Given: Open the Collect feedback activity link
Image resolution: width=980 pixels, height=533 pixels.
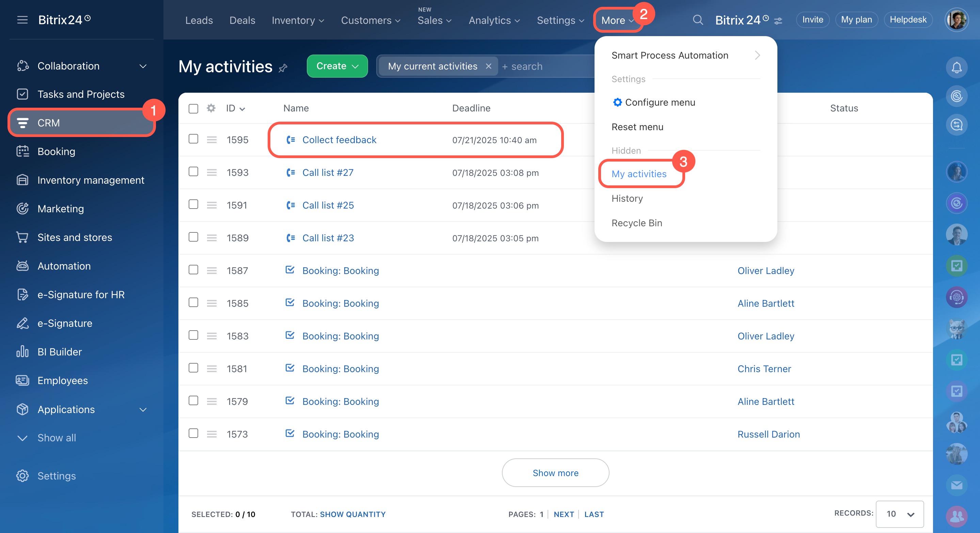Looking at the screenshot, I should [339, 140].
